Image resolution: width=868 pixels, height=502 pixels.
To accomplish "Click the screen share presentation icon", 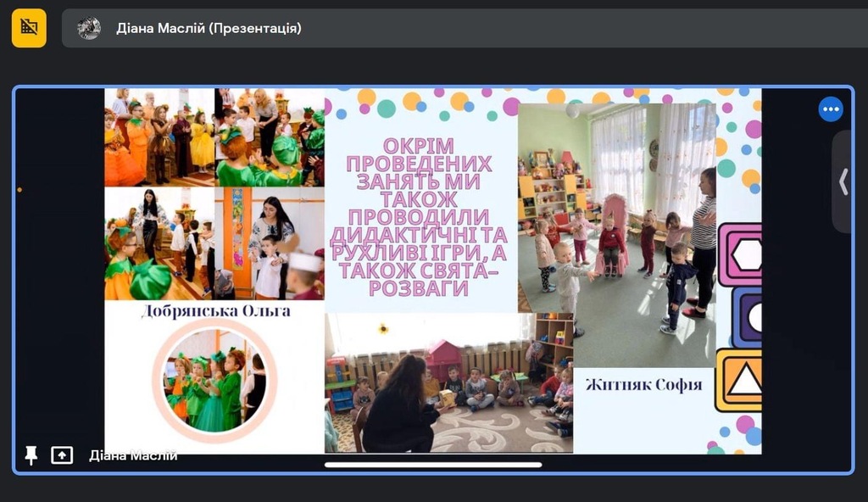I will [x=62, y=455].
